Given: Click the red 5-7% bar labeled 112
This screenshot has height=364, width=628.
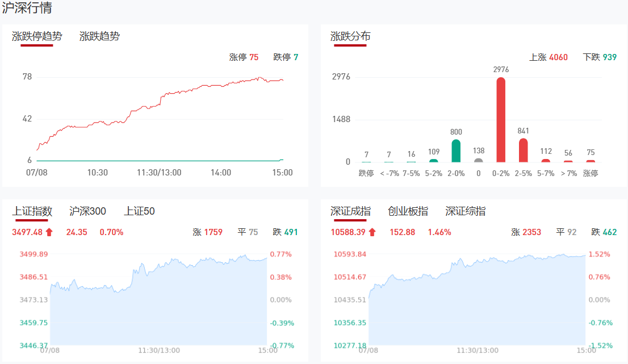Looking at the screenshot, I should point(546,161).
